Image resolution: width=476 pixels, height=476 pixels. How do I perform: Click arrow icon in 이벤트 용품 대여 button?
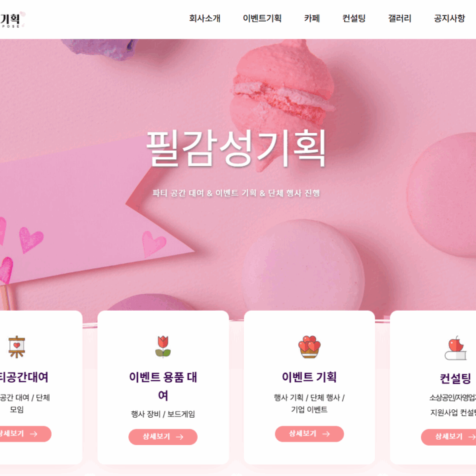pyautogui.click(x=180, y=437)
